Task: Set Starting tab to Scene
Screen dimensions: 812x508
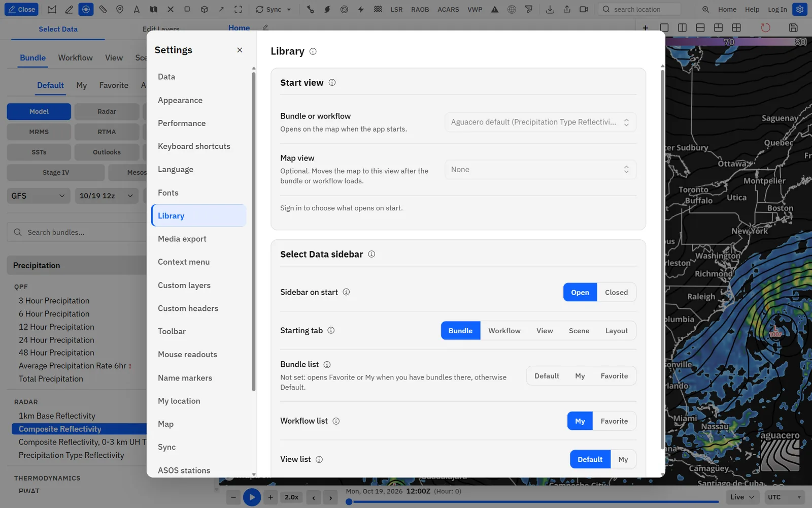Action: (x=579, y=331)
